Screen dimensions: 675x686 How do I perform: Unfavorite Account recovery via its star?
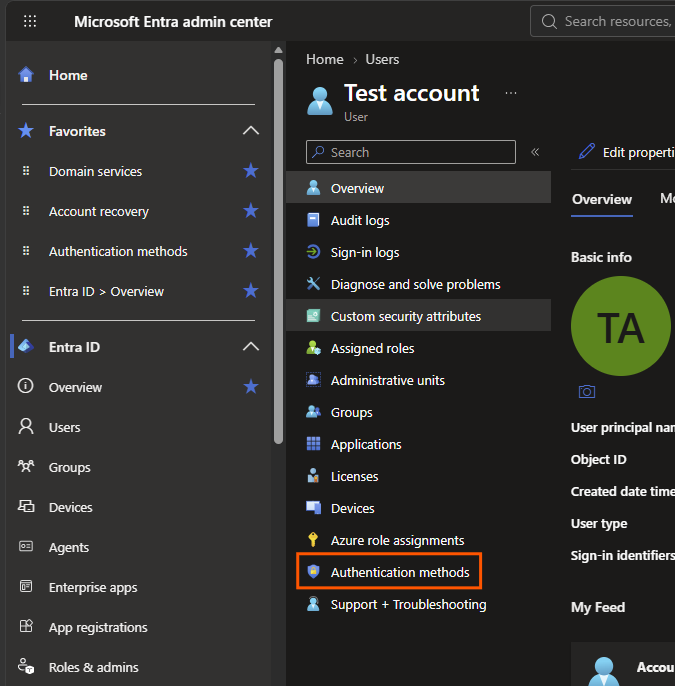(x=251, y=211)
